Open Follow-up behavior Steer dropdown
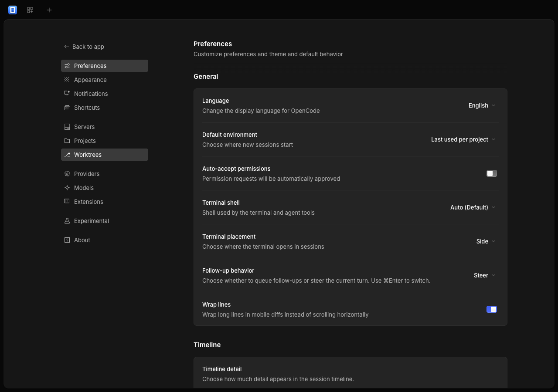Image resolution: width=558 pixels, height=392 pixels. (x=484, y=275)
